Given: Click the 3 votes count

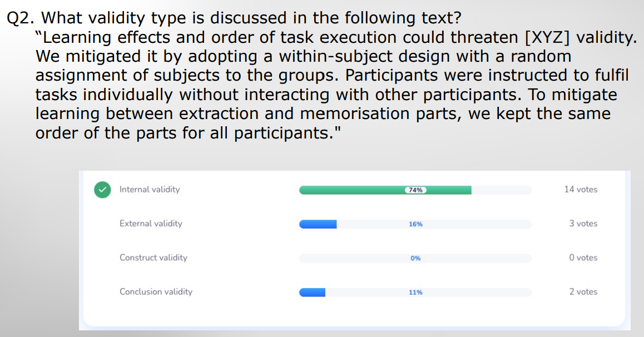Looking at the screenshot, I should pos(583,224).
